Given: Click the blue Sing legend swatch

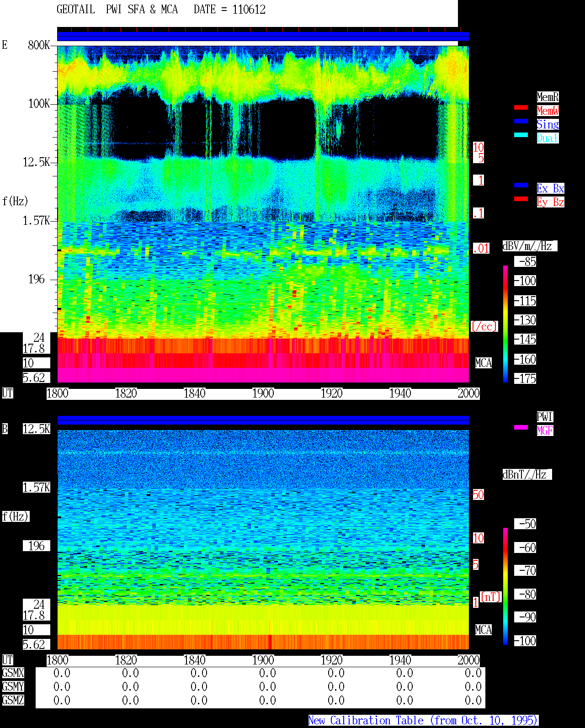Looking at the screenshot, I should point(521,121).
